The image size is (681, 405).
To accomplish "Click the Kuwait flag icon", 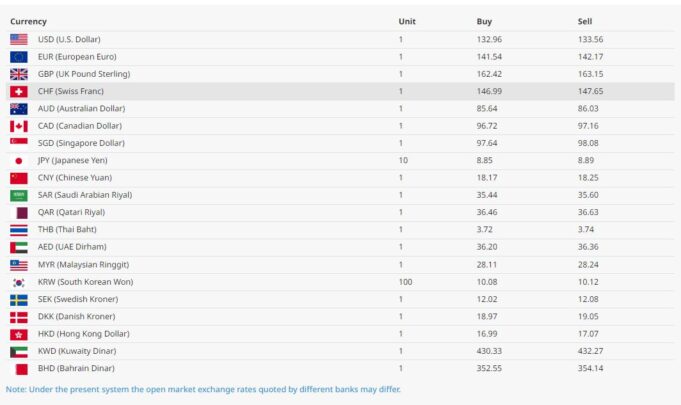I will [19, 352].
